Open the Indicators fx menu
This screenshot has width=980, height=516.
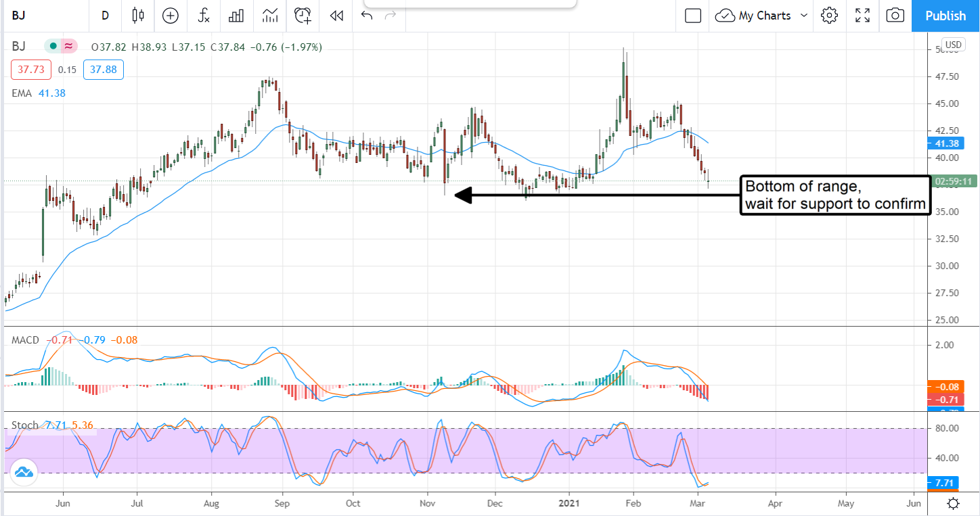point(204,16)
